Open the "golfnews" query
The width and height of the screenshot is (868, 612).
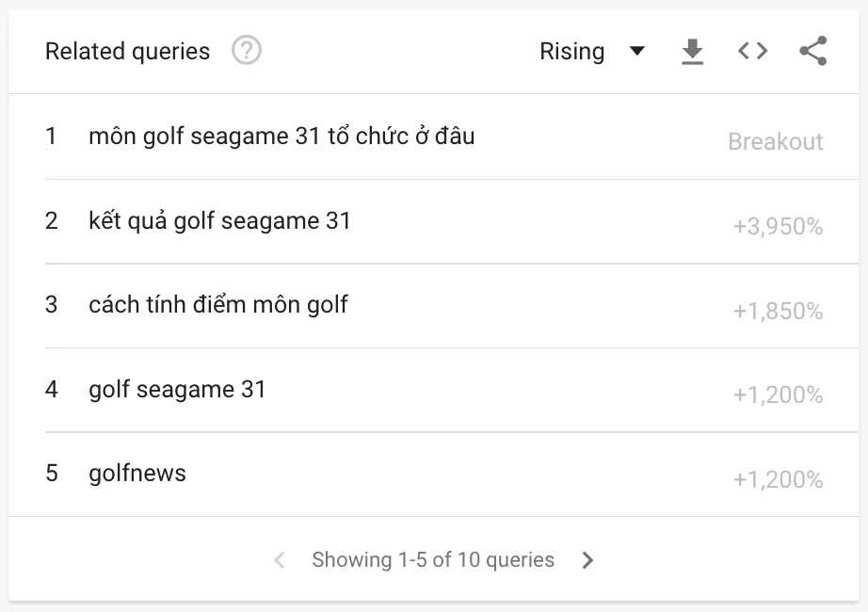137,473
